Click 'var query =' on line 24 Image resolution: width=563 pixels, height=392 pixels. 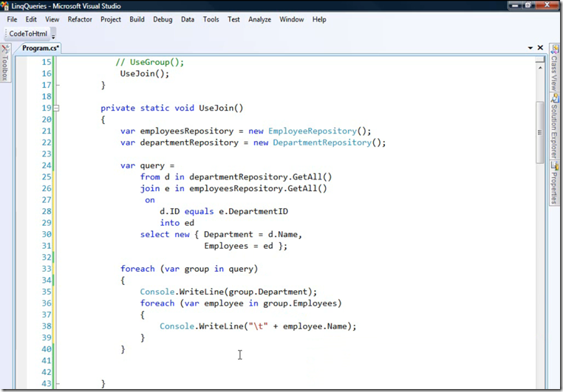tap(147, 165)
